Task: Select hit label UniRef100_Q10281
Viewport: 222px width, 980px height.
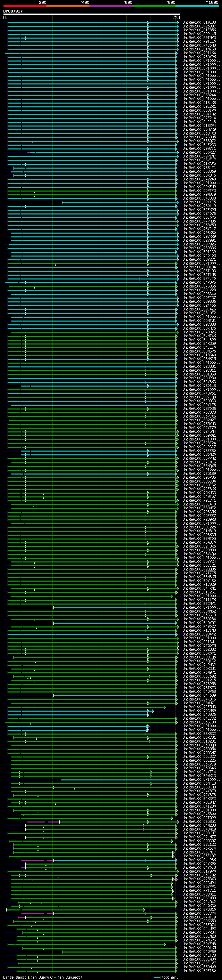Action: pyautogui.click(x=199, y=741)
